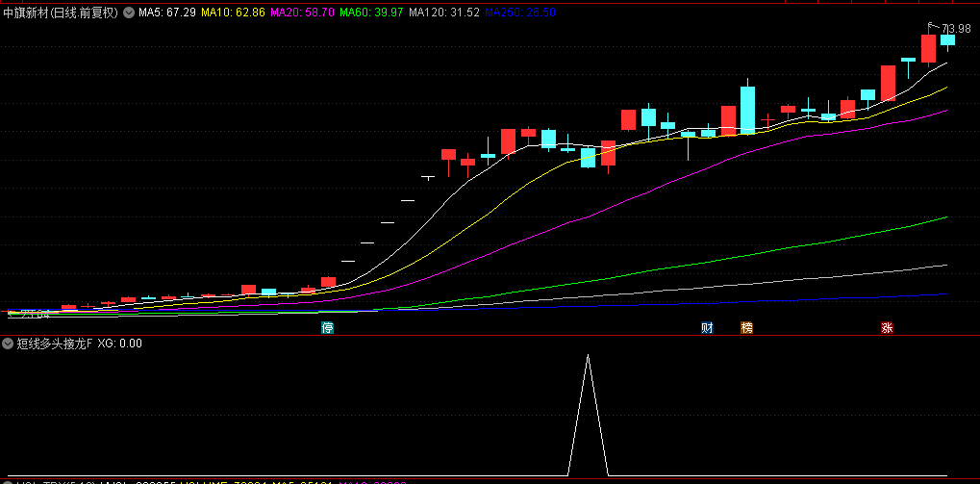Click the 中旗新材(日线.前复权) chart title

click(x=62, y=13)
